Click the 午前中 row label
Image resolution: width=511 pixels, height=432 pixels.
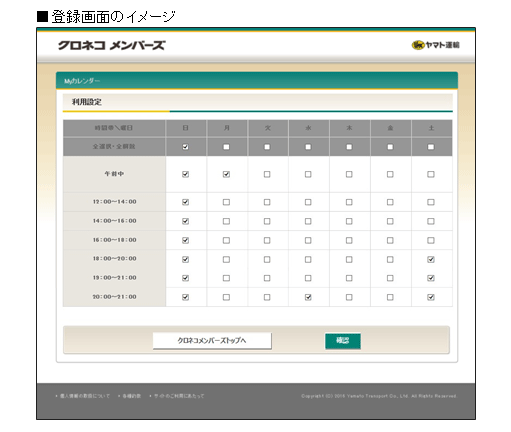point(114,174)
